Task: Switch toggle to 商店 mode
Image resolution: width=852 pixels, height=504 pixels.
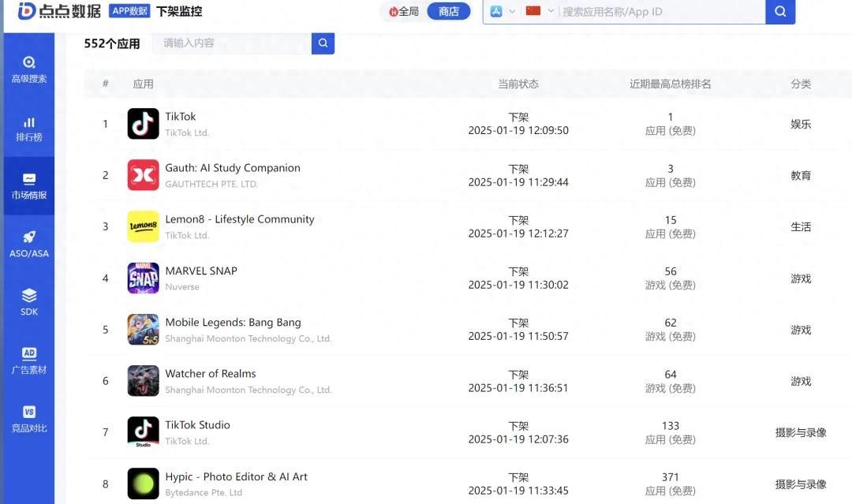Action: [448, 12]
